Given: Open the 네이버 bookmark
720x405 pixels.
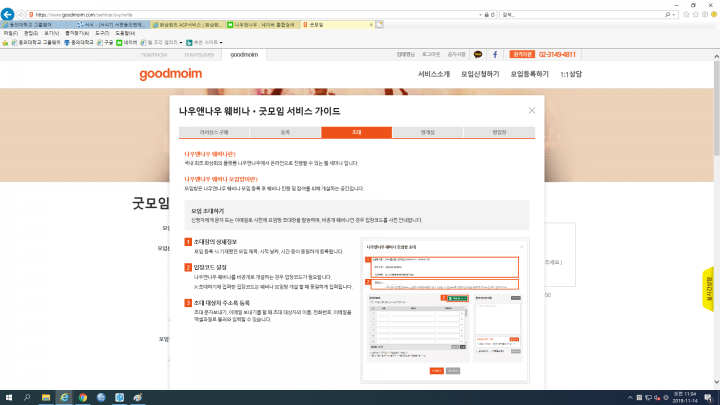Looking at the screenshot, I should point(127,43).
